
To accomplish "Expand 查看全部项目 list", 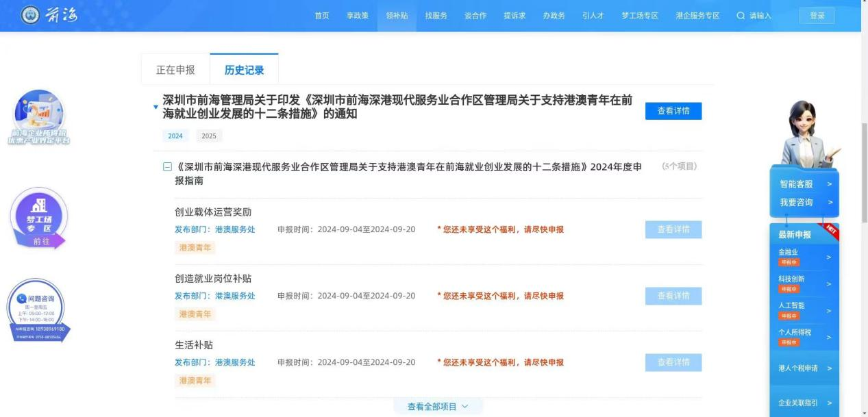I will coord(438,407).
